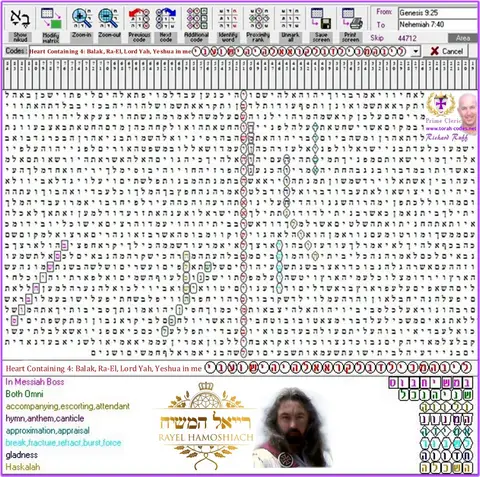Click the 'gladness' legend entry
The image size is (480, 477).
(x=21, y=455)
